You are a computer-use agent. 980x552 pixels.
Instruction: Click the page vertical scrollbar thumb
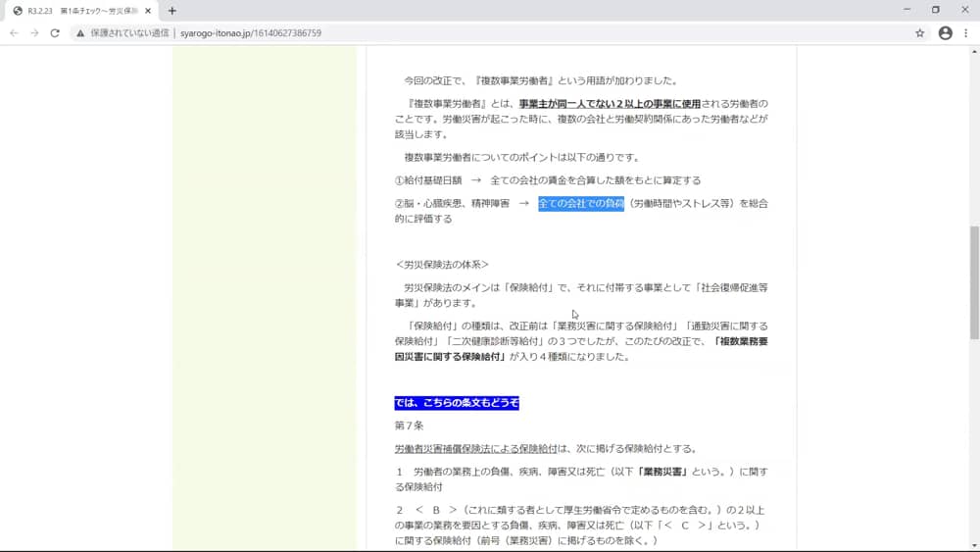[x=974, y=282]
